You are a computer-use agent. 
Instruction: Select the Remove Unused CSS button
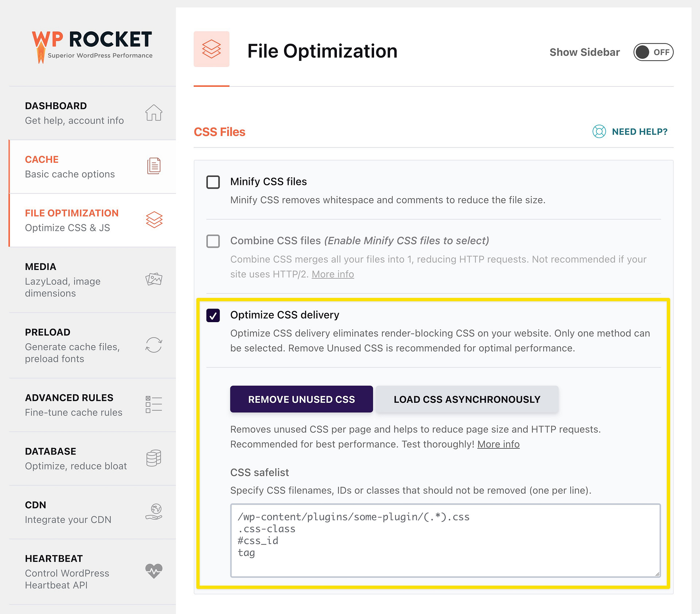pyautogui.click(x=302, y=399)
